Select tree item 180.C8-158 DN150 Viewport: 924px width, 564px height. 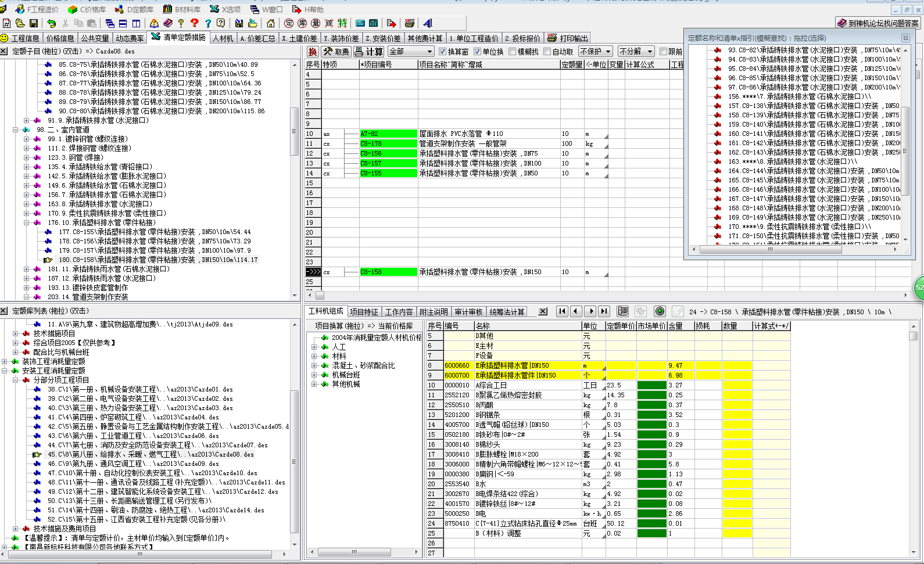pyautogui.click(x=158, y=260)
